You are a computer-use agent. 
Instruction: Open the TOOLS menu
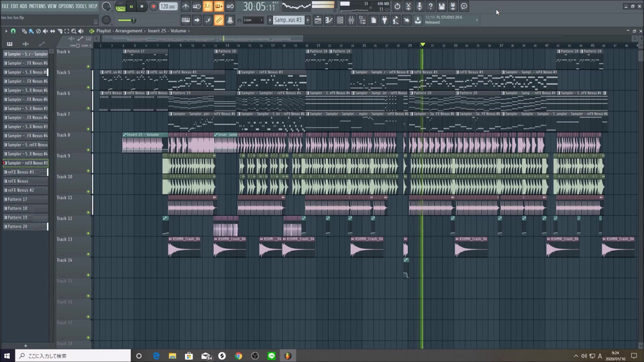point(81,6)
